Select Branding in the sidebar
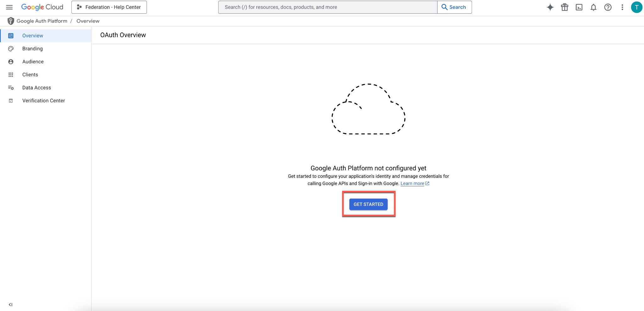The height and width of the screenshot is (311, 644). (32, 48)
